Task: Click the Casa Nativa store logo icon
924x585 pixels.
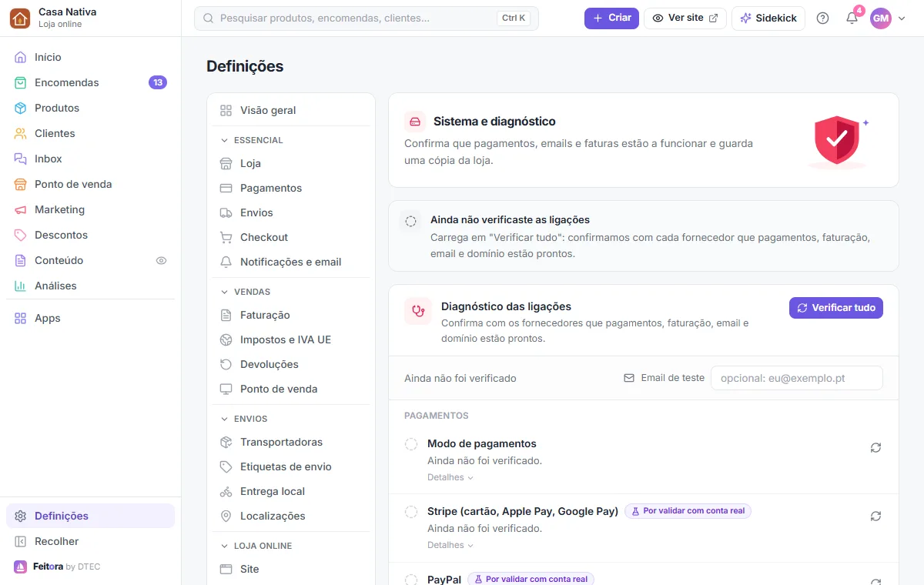Action: (20, 18)
